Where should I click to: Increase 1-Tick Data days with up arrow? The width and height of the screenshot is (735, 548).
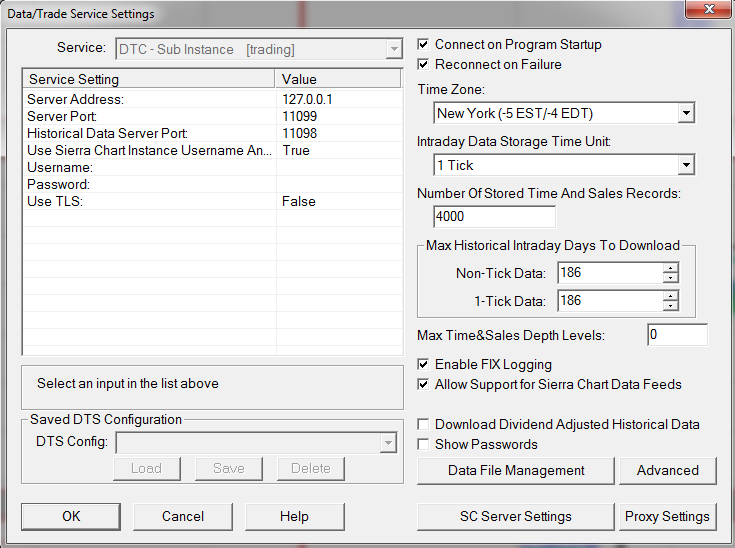point(671,296)
